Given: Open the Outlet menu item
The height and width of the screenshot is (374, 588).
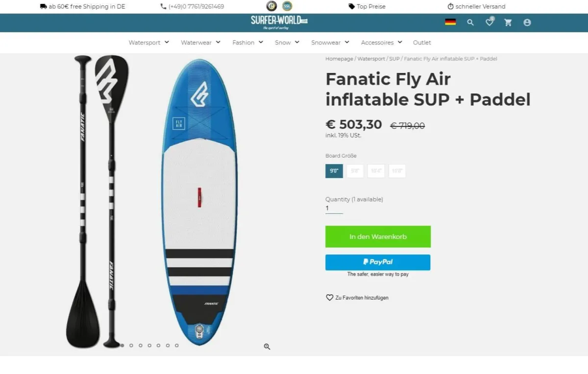Looking at the screenshot, I should [421, 43].
